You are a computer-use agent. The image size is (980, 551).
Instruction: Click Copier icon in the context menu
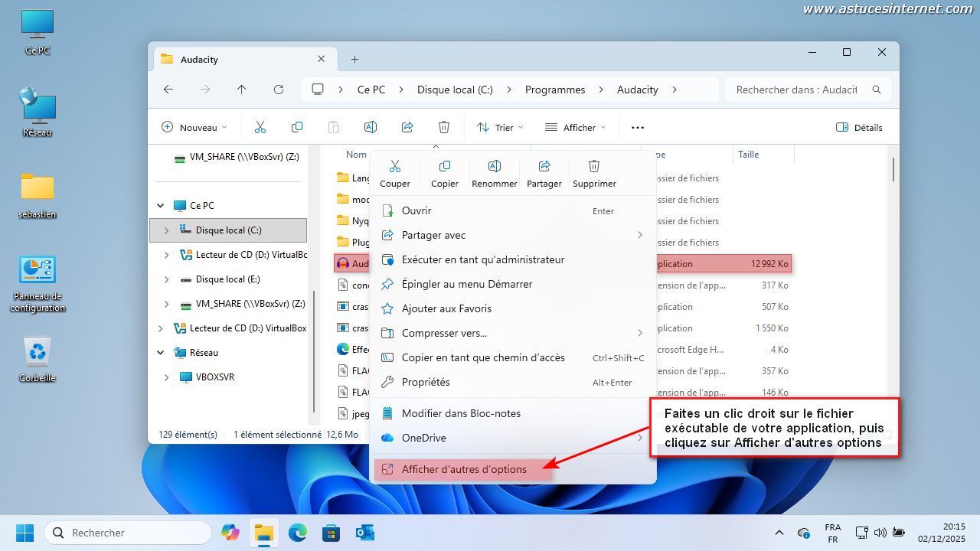444,167
